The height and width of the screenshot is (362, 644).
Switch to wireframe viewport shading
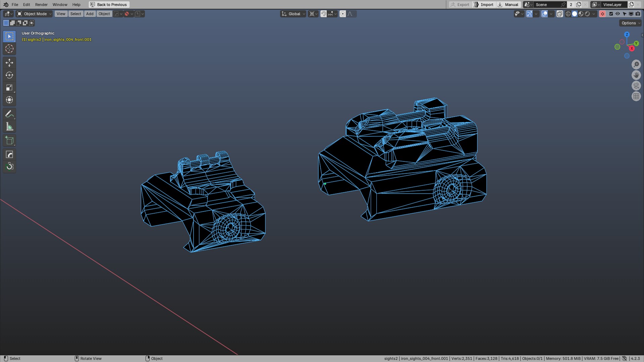point(568,14)
